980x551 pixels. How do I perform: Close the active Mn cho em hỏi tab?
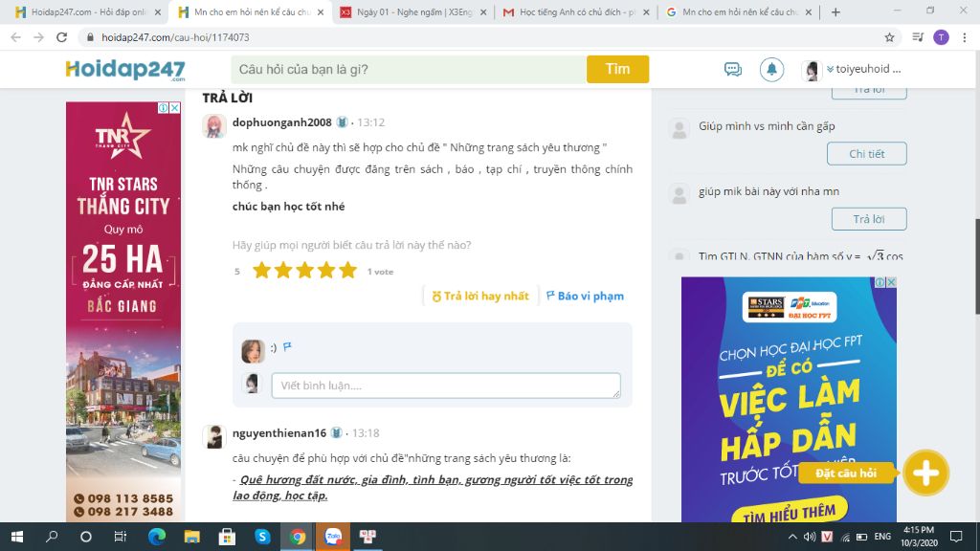pyautogui.click(x=321, y=11)
